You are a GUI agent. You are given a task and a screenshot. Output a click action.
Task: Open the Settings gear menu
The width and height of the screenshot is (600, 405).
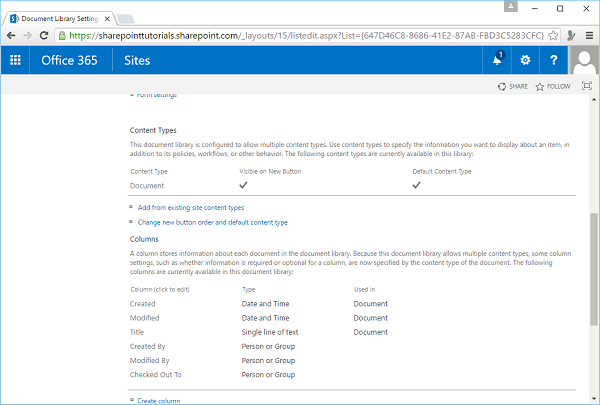point(526,60)
